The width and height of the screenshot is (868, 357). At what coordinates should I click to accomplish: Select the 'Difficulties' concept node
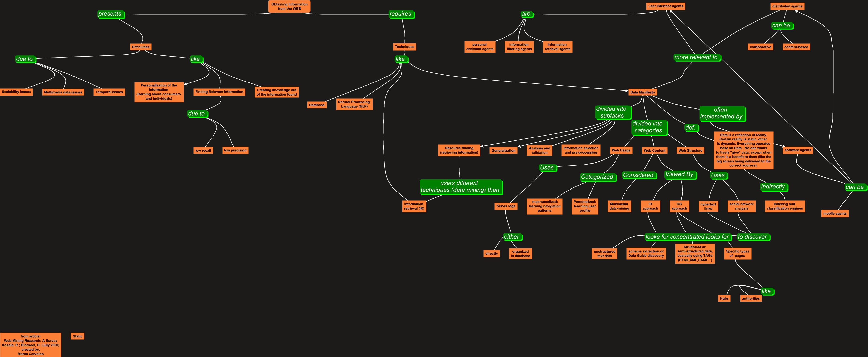coord(140,47)
